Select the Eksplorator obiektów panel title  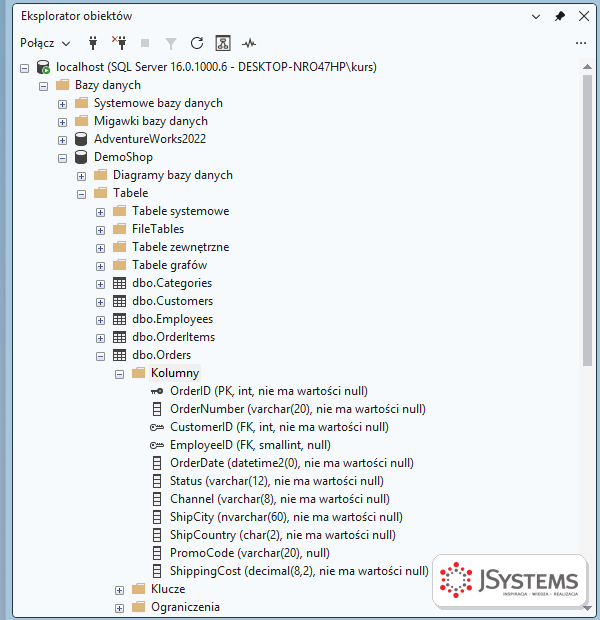76,16
